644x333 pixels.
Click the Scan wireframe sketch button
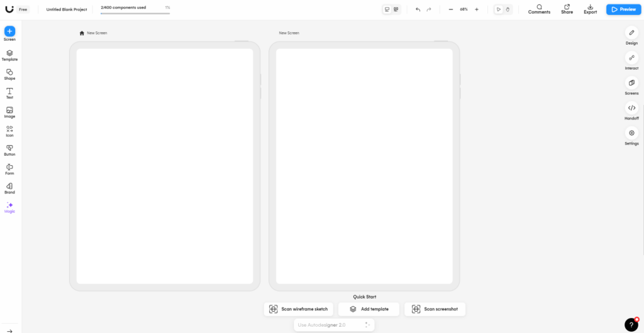tap(298, 309)
